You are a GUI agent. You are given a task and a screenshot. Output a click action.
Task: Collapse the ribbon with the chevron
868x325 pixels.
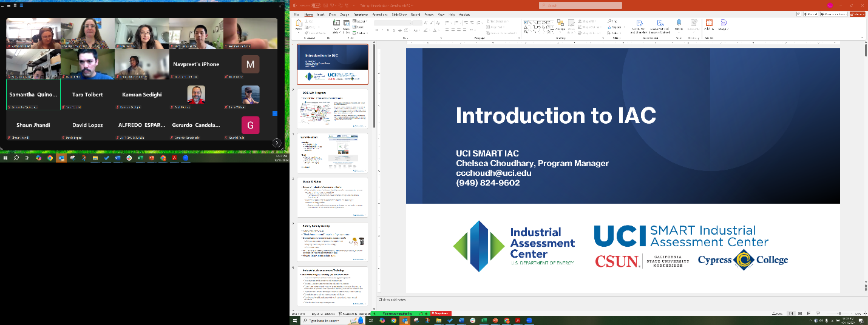coord(862,38)
